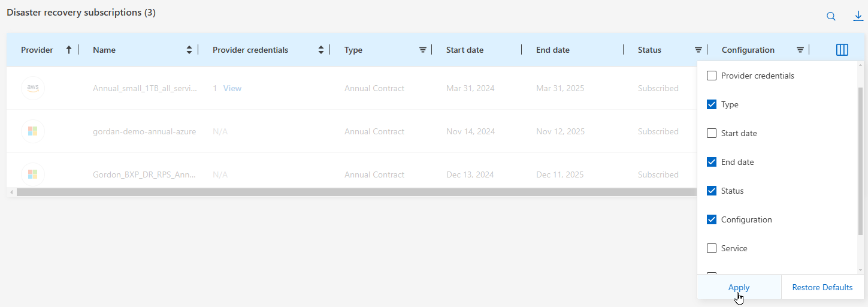Sort the Provider credentials column

321,50
